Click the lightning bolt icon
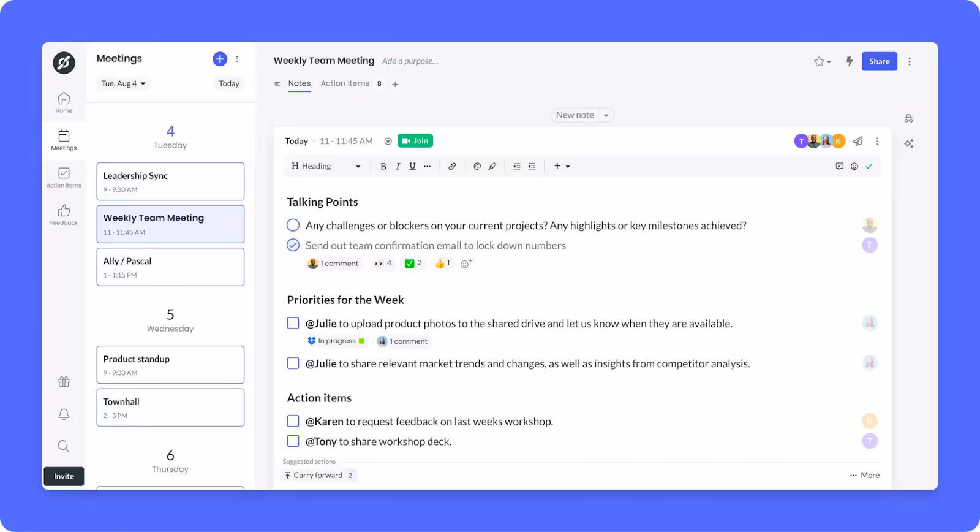 (x=850, y=61)
